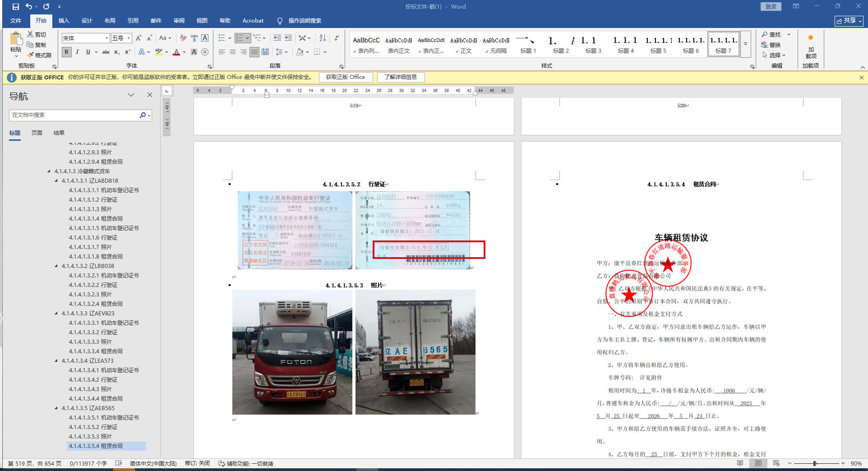Click the 登录 sign-in button
The image size is (868, 471).
coord(771,6)
